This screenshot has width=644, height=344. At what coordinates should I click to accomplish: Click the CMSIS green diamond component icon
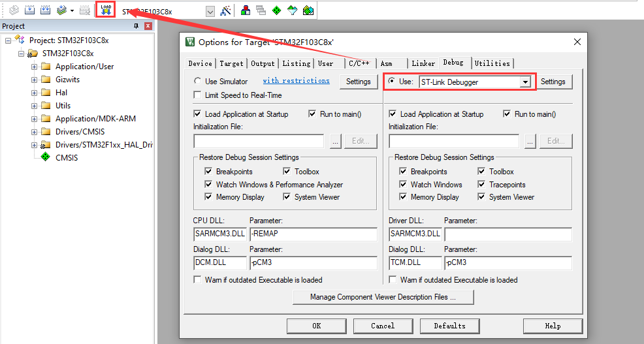click(46, 157)
